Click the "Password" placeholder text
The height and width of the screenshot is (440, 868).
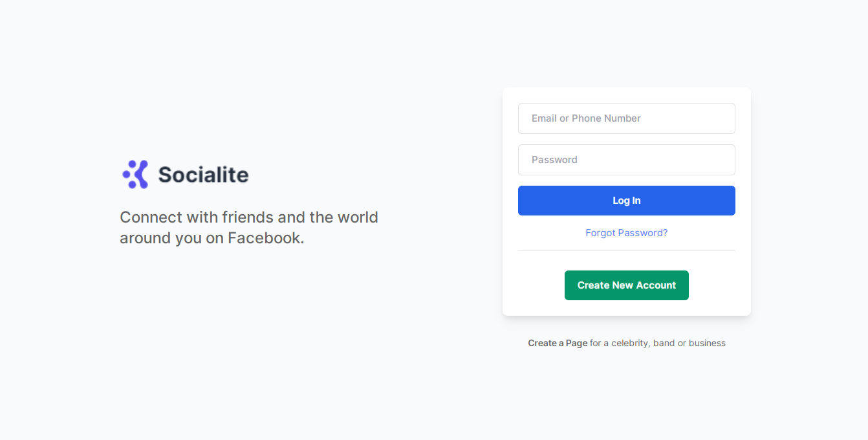554,160
